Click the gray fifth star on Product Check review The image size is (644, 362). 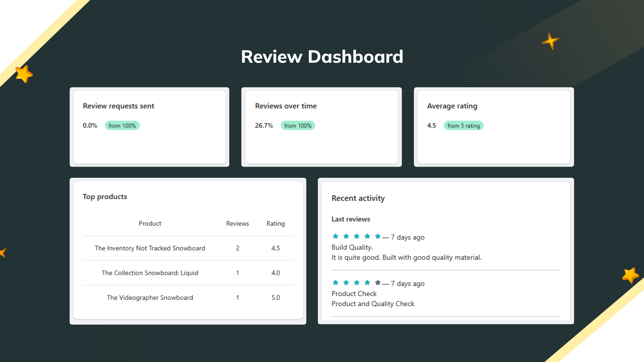tap(378, 282)
